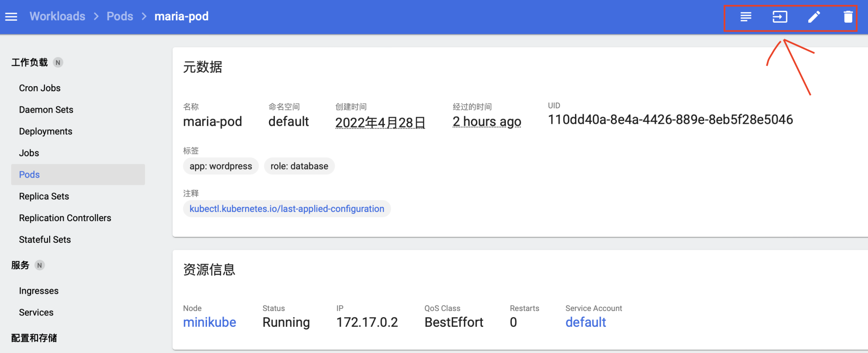This screenshot has height=353, width=868.
Task: Open Deployments from the sidebar
Action: coord(46,132)
